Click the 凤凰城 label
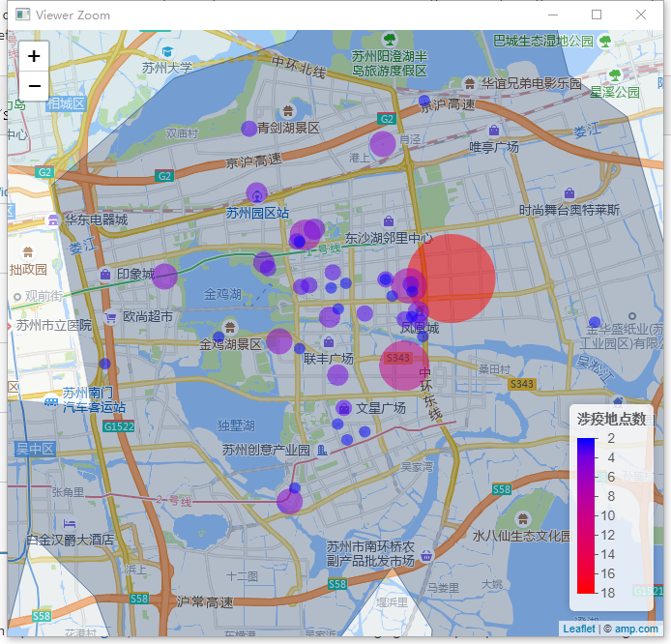This screenshot has width=671, height=644. tap(420, 328)
